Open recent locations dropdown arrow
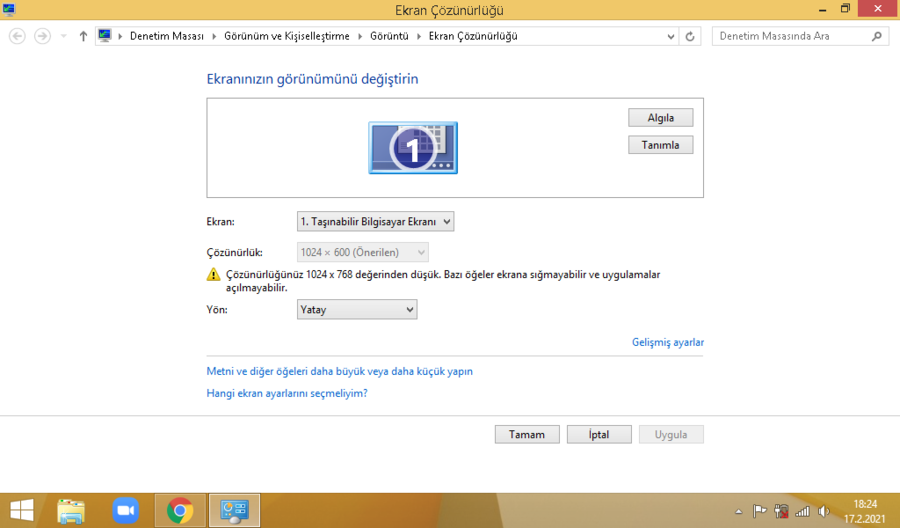This screenshot has height=528, width=900. [64, 36]
